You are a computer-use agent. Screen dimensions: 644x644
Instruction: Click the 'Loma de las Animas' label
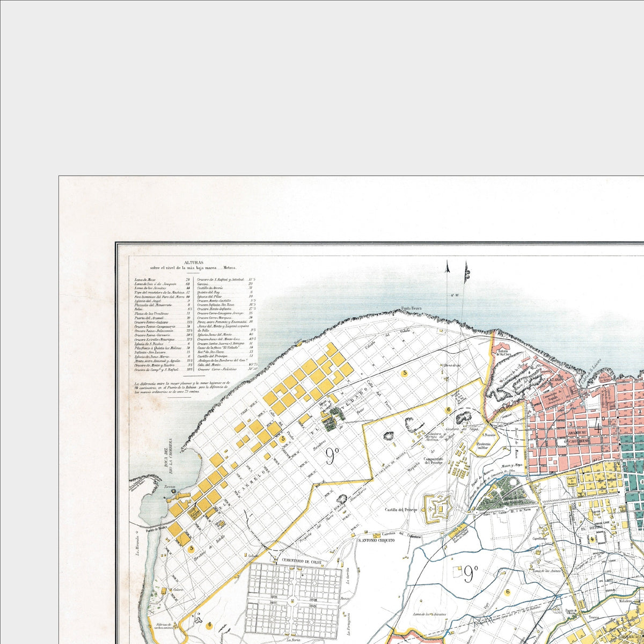pyautogui.click(x=547, y=571)
